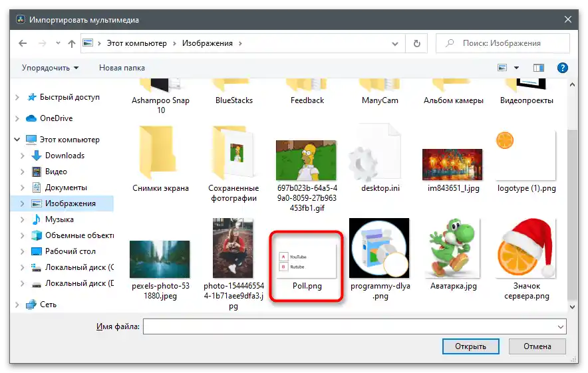Click the file list scroll up arrow

point(572,84)
